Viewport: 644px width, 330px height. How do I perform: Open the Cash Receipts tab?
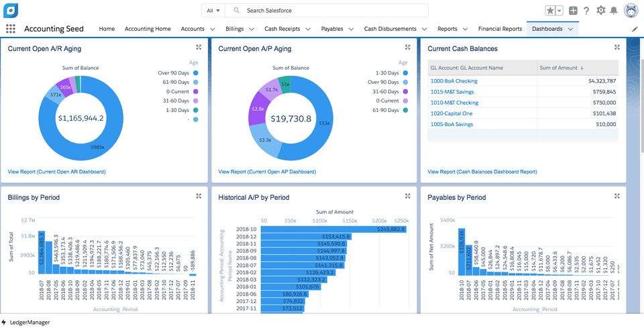pyautogui.click(x=282, y=29)
